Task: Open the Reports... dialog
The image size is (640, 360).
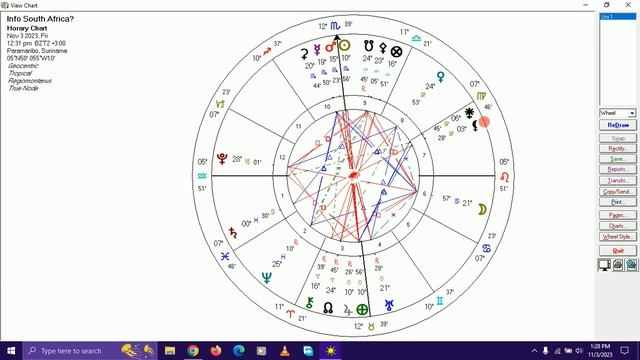Action: click(x=618, y=169)
